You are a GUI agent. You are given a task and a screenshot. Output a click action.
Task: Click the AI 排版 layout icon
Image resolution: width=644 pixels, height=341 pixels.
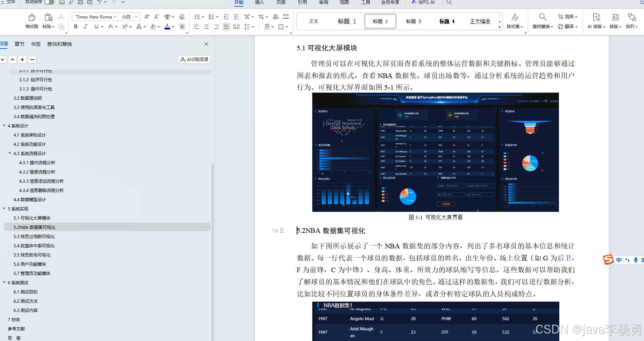pos(596,20)
